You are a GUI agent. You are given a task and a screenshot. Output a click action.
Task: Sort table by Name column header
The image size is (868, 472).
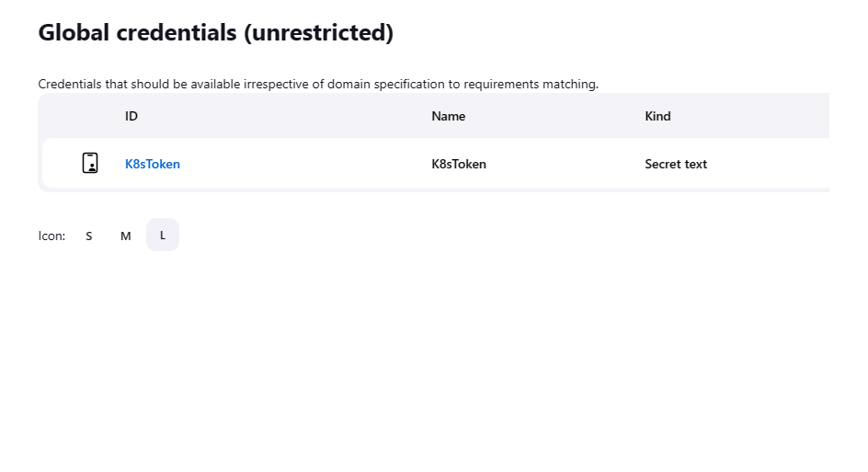point(449,116)
